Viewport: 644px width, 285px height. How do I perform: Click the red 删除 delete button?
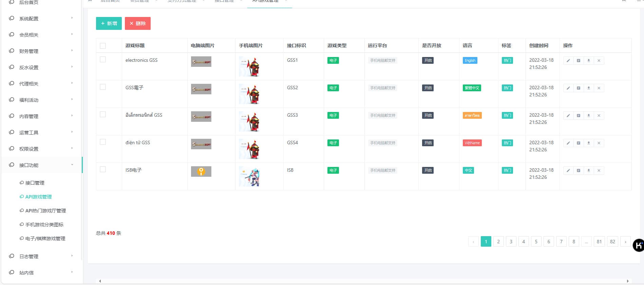tap(137, 23)
